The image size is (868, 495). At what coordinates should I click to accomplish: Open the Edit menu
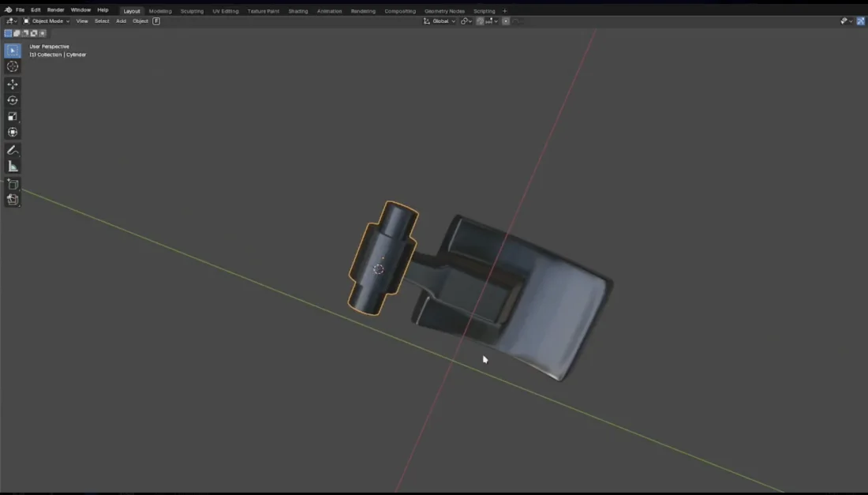tap(36, 10)
